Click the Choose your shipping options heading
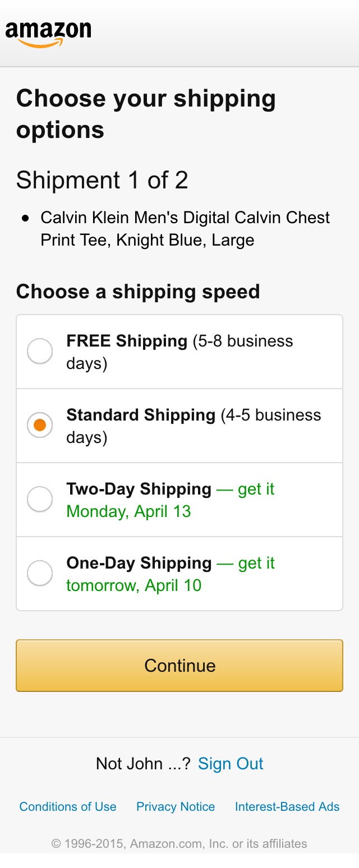 point(146,113)
